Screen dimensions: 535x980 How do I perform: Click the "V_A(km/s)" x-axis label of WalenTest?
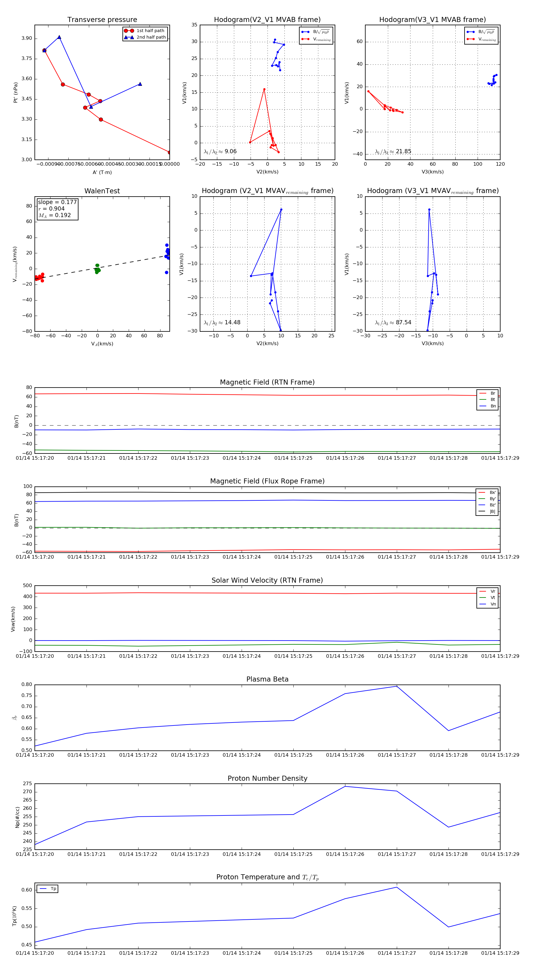[102, 344]
